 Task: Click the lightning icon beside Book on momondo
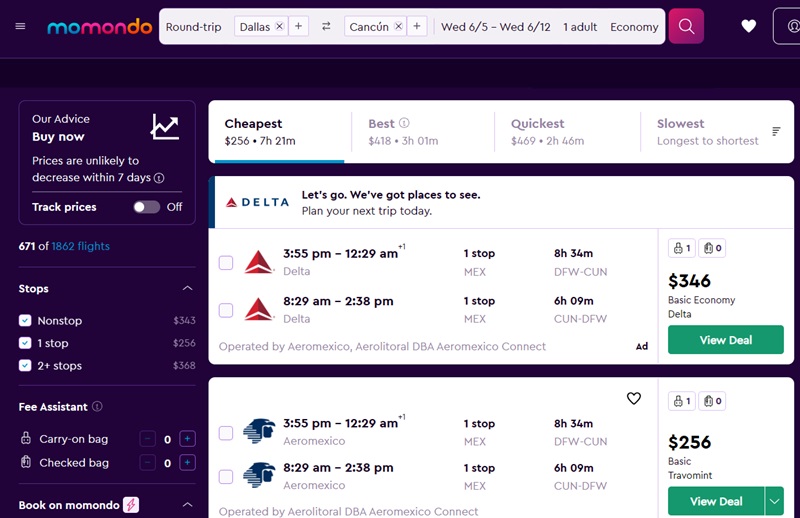(131, 505)
